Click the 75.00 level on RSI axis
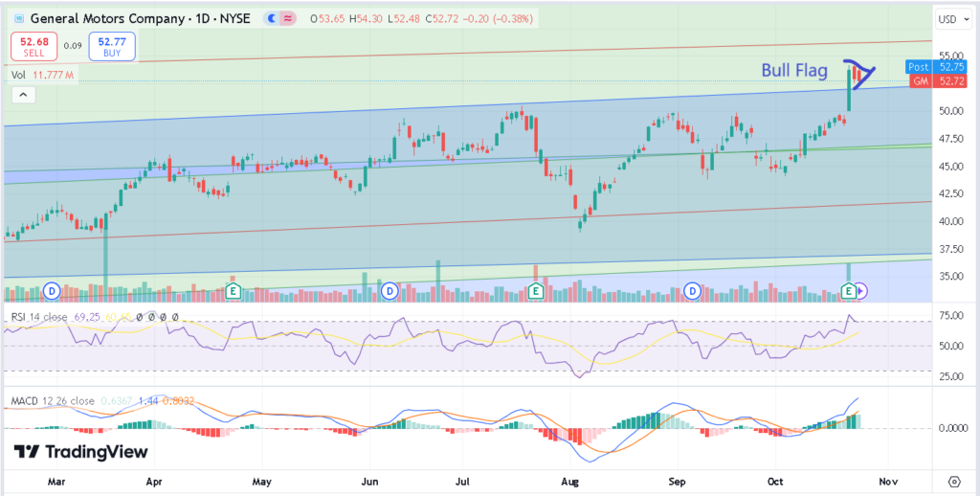The image size is (980, 496). 949,316
